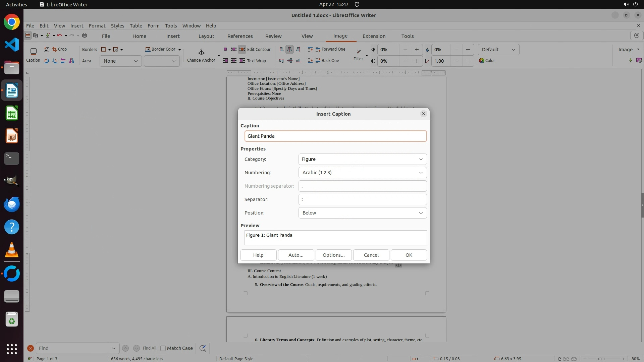Open the Category combo box arrow
The height and width of the screenshot is (362, 644).
421,159
